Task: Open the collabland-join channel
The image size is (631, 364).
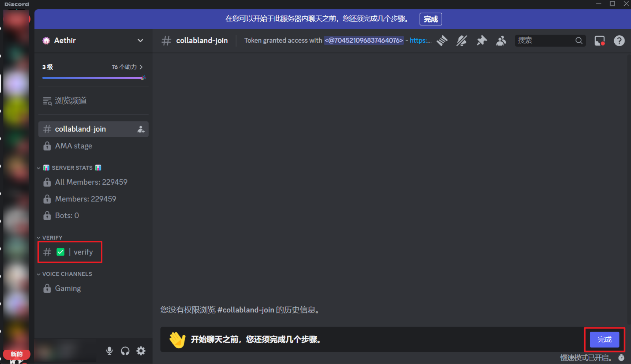Action: pyautogui.click(x=93, y=129)
